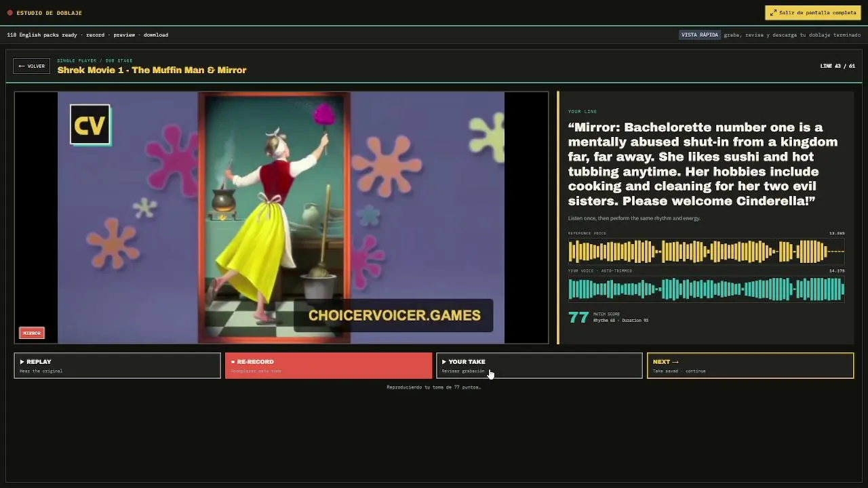Click the Rhythm 68 Duration 95 breakdown
Image resolution: width=868 pixels, height=488 pixels.
click(x=620, y=320)
